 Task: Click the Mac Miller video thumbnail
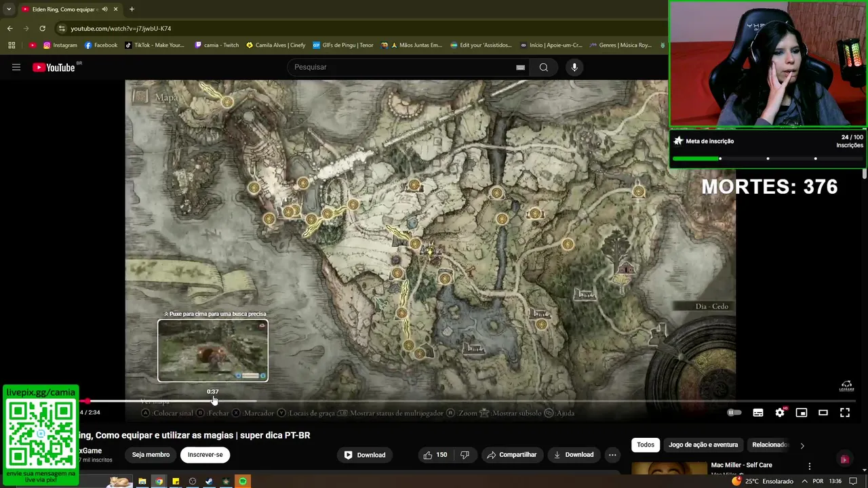pos(669,468)
